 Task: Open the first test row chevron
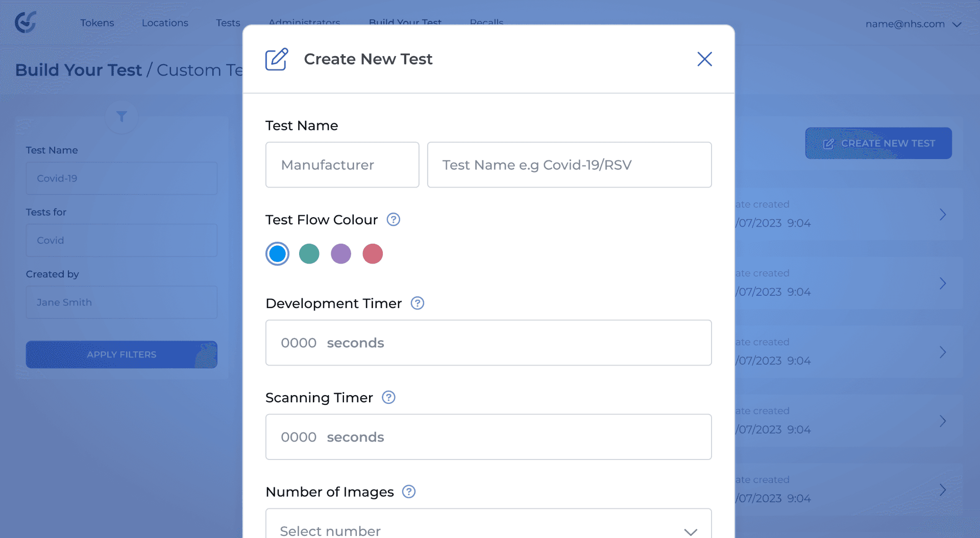point(942,214)
